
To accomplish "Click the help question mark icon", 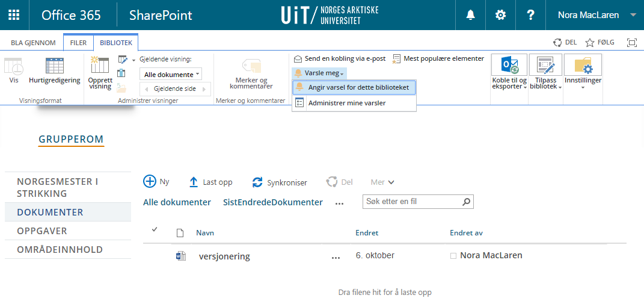I will click(x=530, y=15).
